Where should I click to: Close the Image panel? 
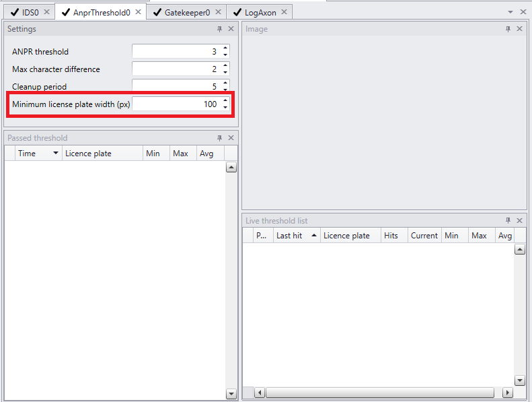[x=519, y=29]
